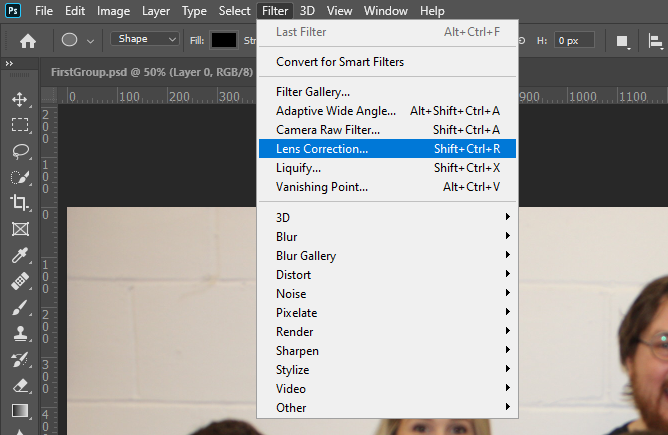Click the H height input field
The image size is (668, 435).
pyautogui.click(x=574, y=40)
